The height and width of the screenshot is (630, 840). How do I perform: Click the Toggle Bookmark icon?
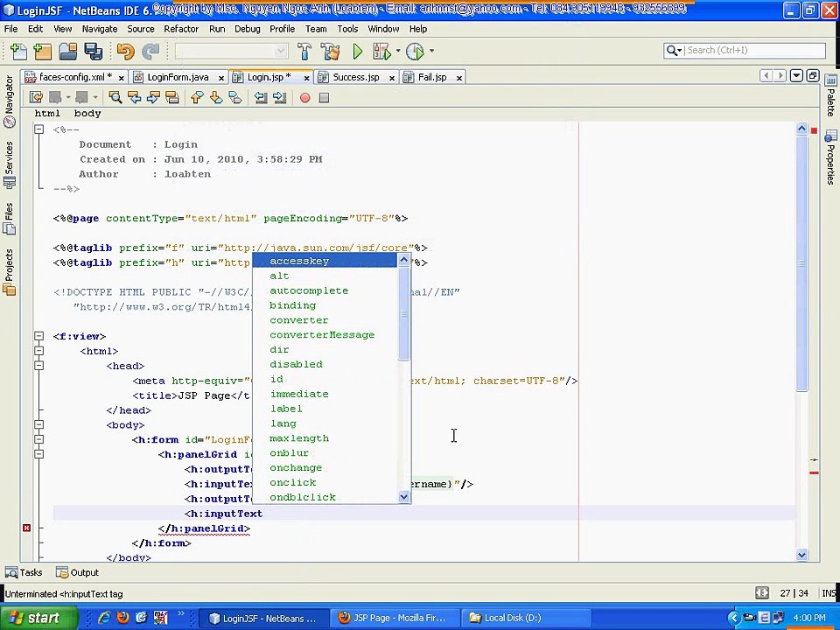[x=234, y=97]
